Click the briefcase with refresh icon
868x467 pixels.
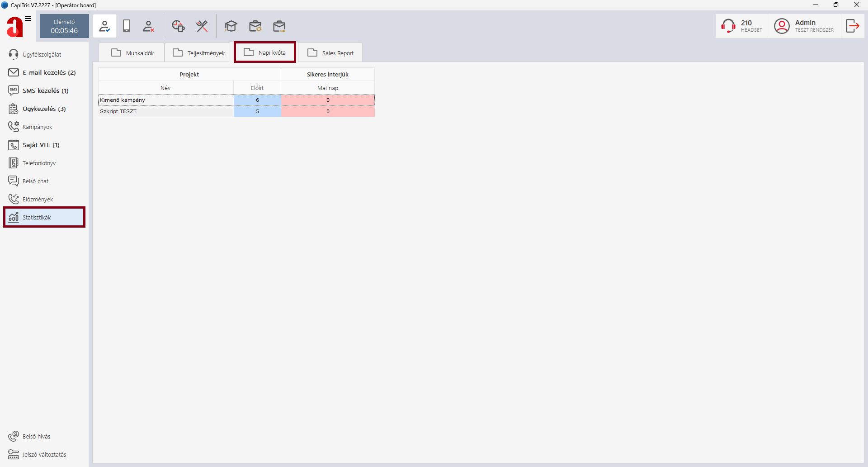click(x=255, y=26)
